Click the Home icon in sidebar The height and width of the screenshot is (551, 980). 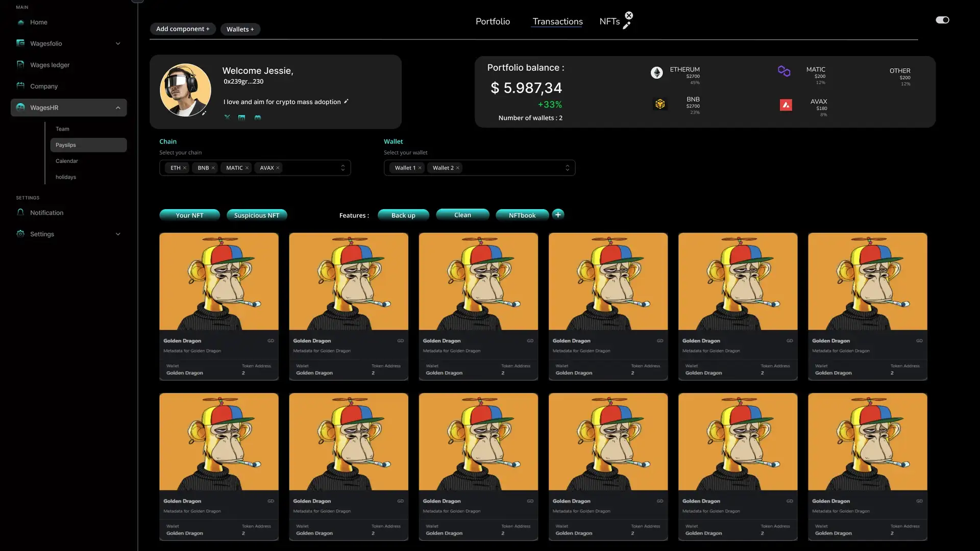(20, 22)
